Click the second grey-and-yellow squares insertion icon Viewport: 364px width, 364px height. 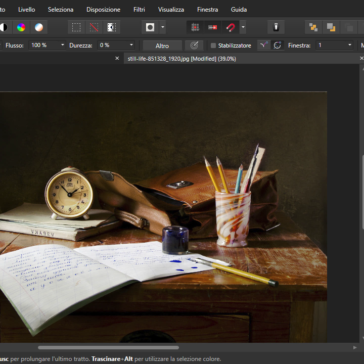pos(331,27)
